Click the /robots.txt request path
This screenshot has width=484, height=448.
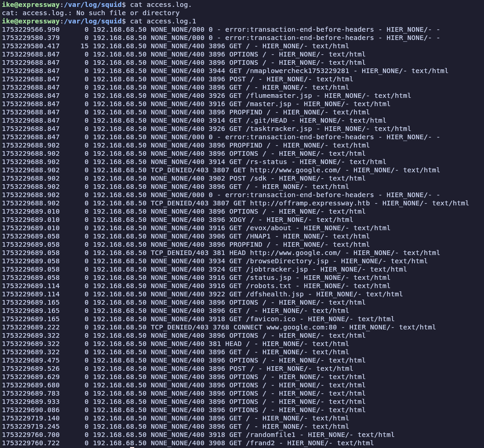click(x=268, y=286)
